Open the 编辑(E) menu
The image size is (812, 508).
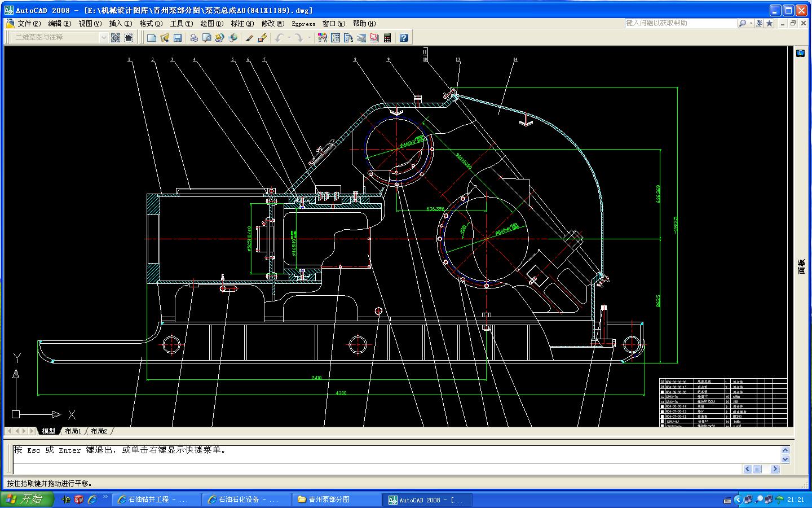pos(59,24)
